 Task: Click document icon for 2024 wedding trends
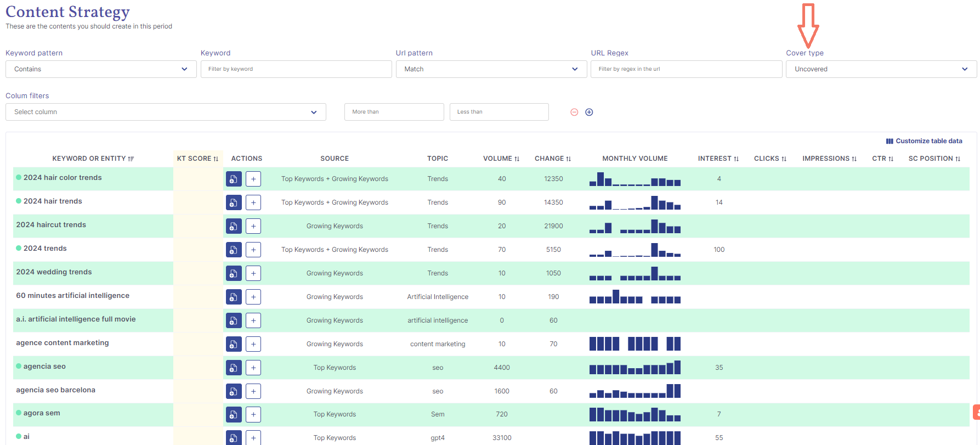click(234, 273)
